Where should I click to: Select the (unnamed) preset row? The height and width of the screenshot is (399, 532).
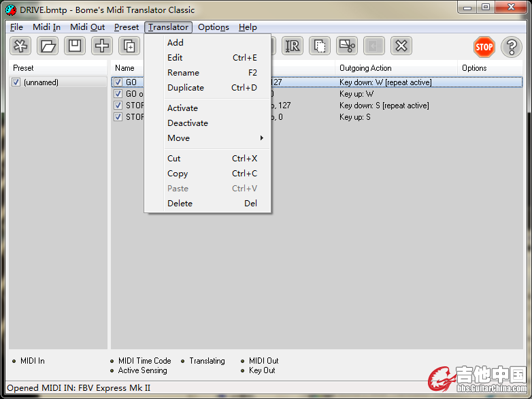click(58, 82)
